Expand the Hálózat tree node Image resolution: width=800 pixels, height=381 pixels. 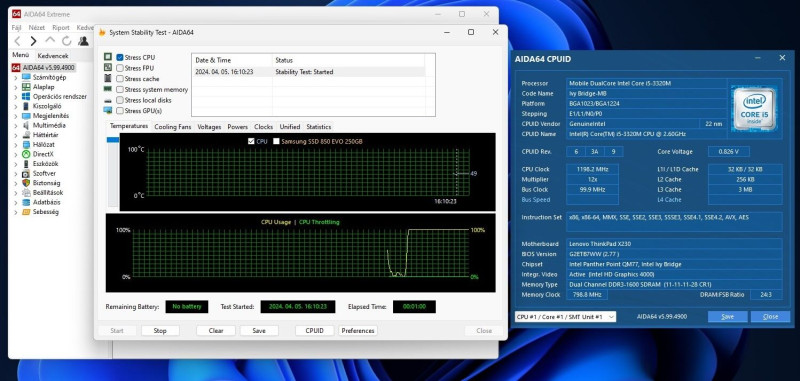pyautogui.click(x=15, y=145)
